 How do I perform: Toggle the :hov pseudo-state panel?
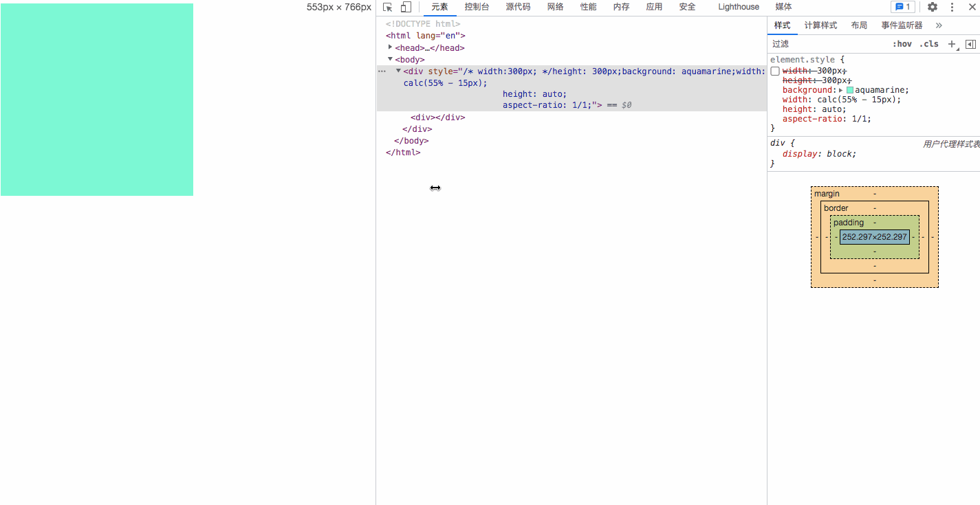pos(902,43)
